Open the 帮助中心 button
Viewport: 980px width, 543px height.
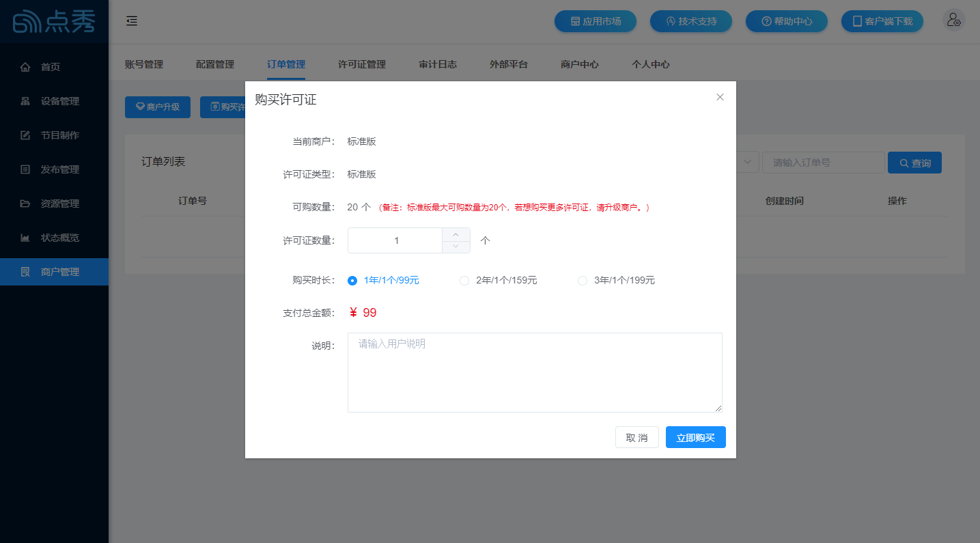(787, 21)
